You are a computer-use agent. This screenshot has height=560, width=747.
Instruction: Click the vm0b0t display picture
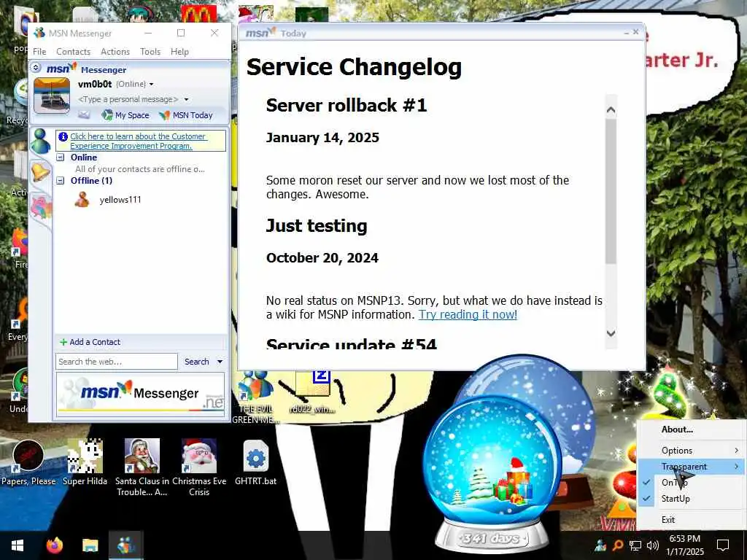pos(52,96)
